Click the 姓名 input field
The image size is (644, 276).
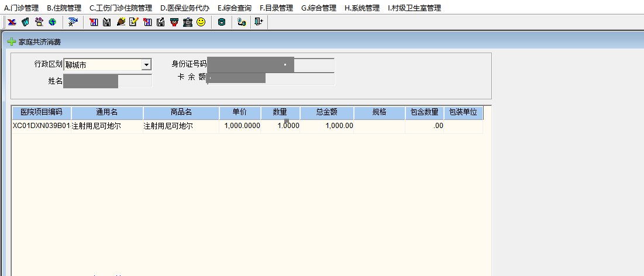coord(108,81)
